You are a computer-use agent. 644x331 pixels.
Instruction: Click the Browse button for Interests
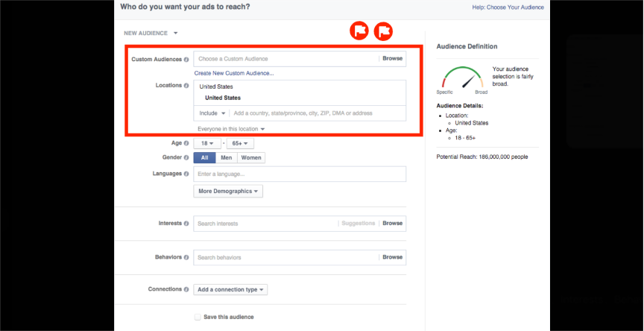point(392,223)
